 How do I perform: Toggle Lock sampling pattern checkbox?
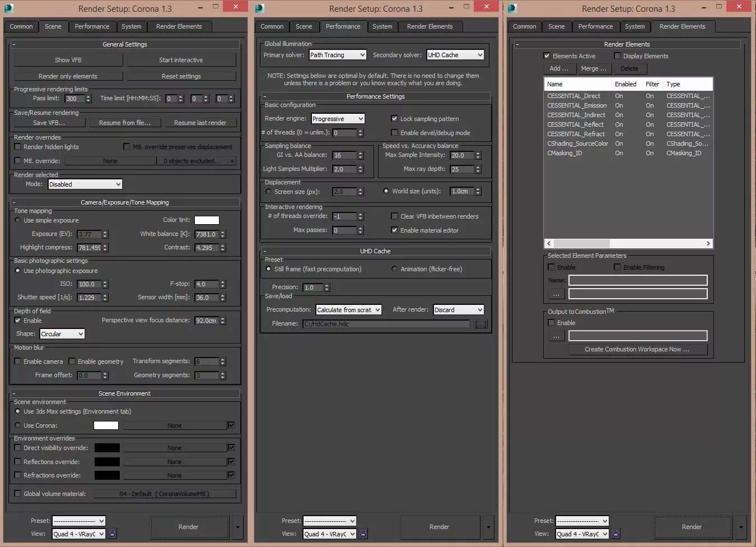coord(394,119)
